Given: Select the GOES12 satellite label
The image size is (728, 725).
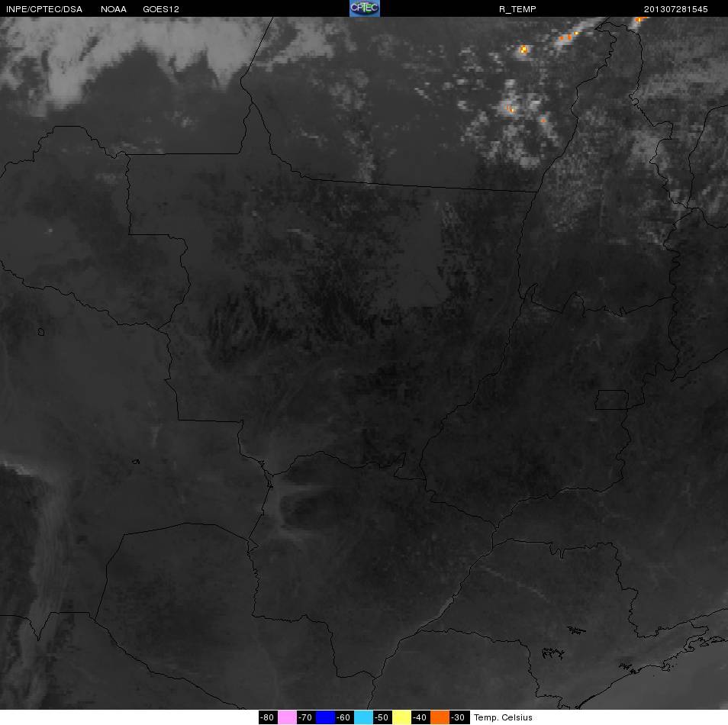Looking at the screenshot, I should (x=161, y=9).
